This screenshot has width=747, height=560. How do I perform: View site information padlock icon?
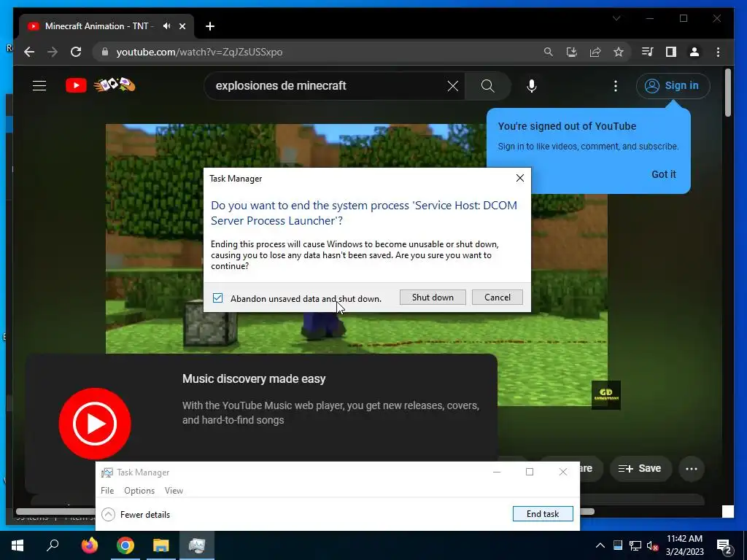tap(105, 52)
